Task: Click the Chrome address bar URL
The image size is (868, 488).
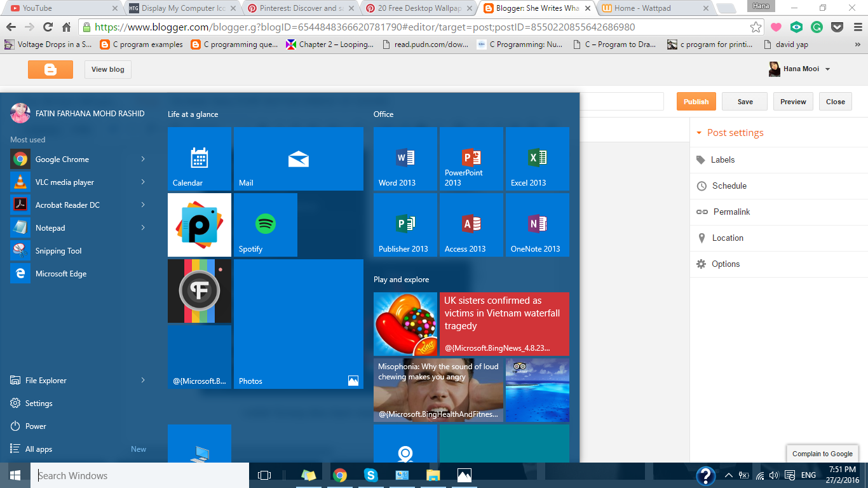Action: click(365, 27)
